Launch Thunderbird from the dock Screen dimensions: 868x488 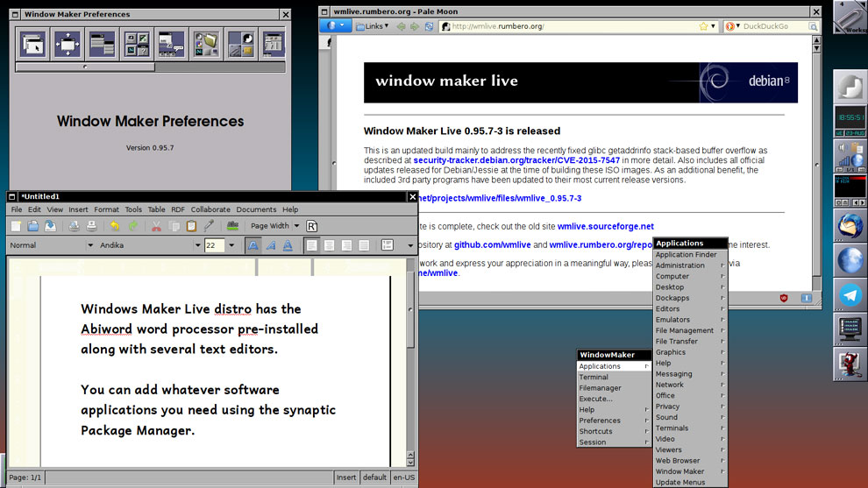[850, 226]
